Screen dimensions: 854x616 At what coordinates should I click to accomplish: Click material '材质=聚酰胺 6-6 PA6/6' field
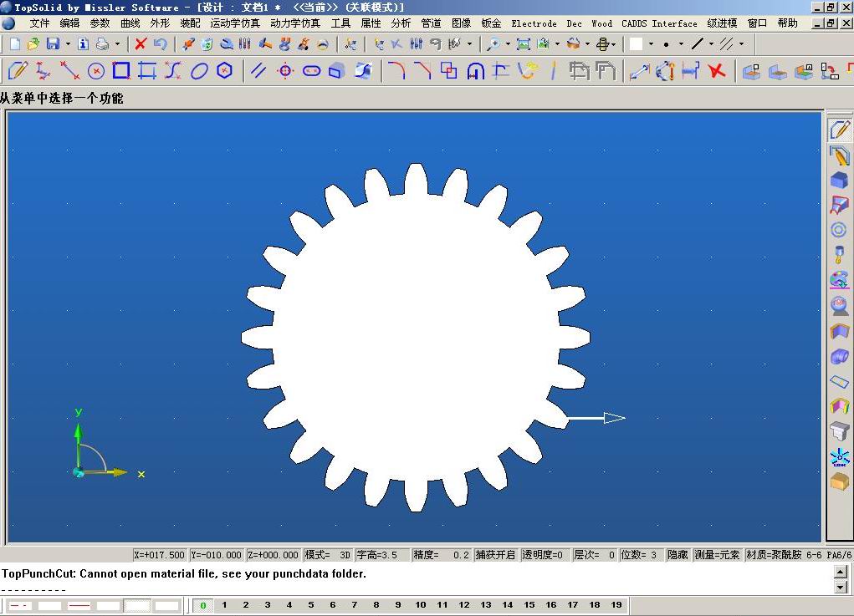click(x=799, y=554)
